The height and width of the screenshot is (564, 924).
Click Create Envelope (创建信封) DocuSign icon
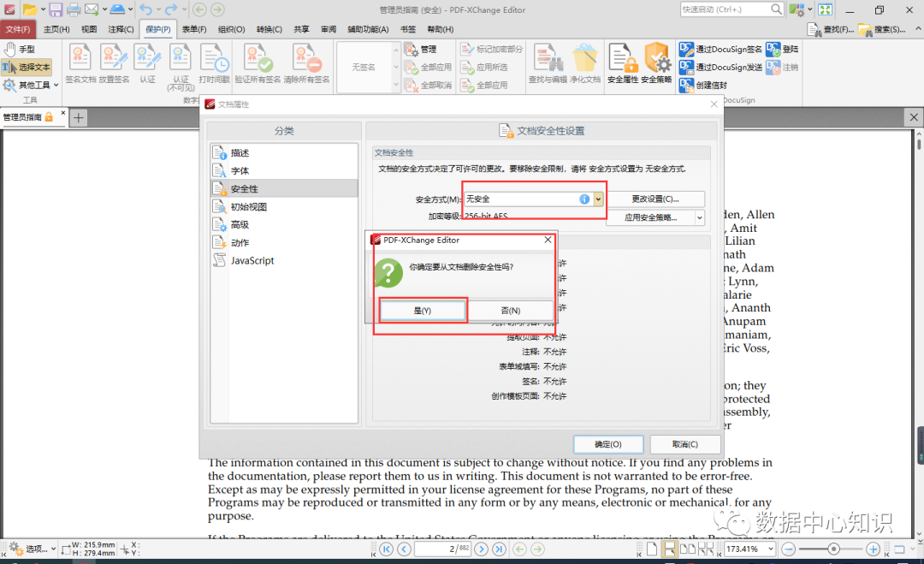[703, 86]
